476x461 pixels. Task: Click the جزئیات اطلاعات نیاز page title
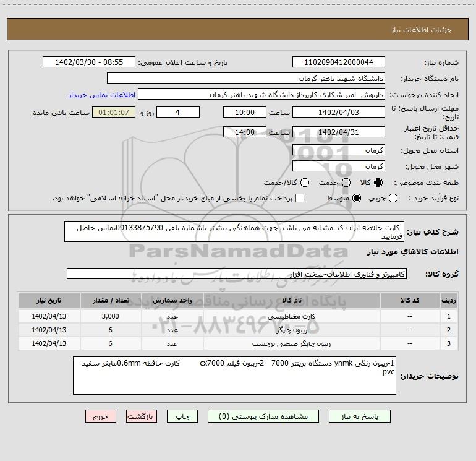pyautogui.click(x=422, y=30)
